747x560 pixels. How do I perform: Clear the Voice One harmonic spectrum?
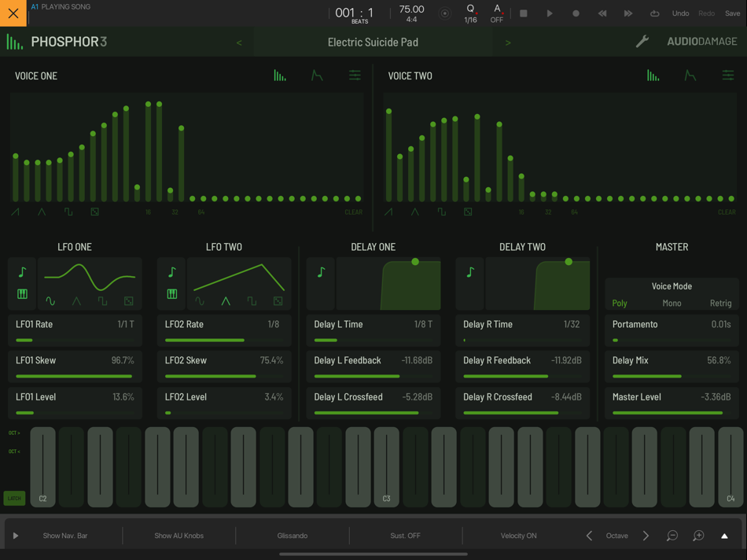(353, 212)
